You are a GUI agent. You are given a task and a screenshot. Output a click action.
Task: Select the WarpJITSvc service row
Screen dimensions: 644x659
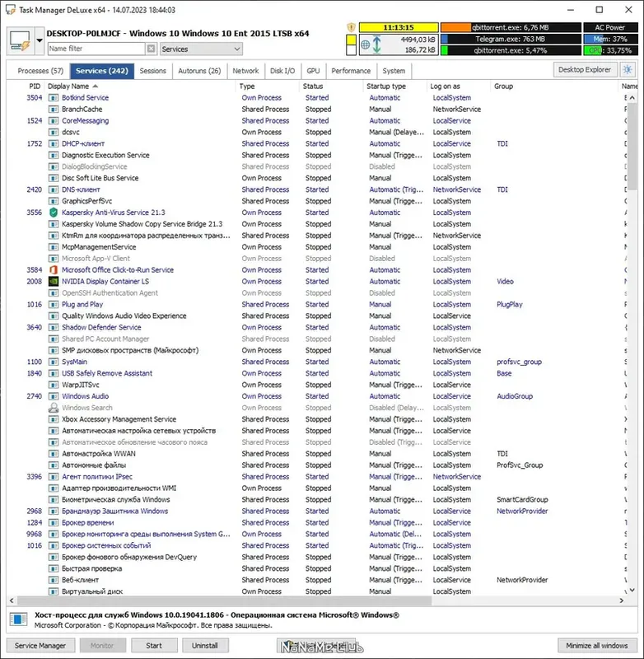pyautogui.click(x=315, y=385)
